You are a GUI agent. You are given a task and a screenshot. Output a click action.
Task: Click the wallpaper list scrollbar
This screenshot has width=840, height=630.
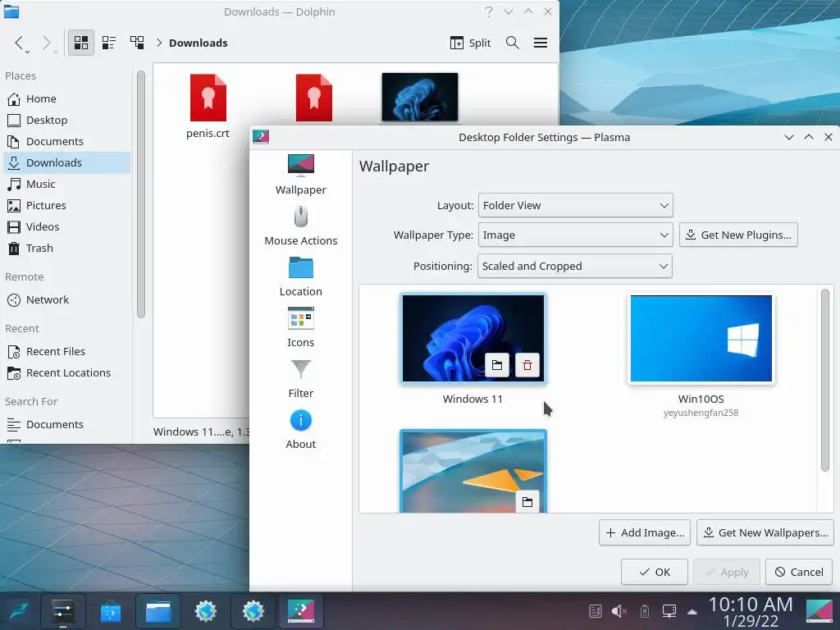pyautogui.click(x=825, y=381)
